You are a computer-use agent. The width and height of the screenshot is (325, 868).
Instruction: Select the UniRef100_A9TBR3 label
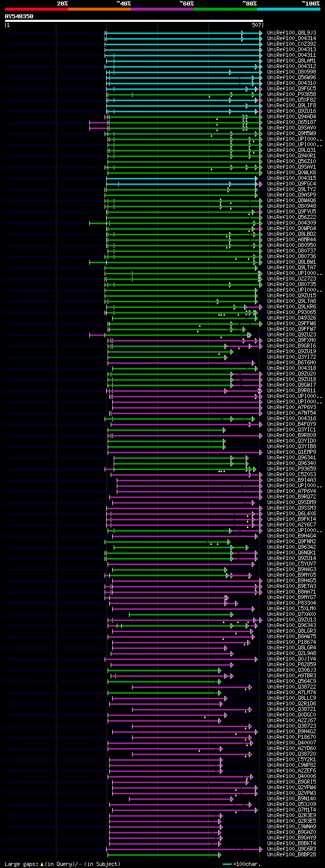click(x=291, y=675)
